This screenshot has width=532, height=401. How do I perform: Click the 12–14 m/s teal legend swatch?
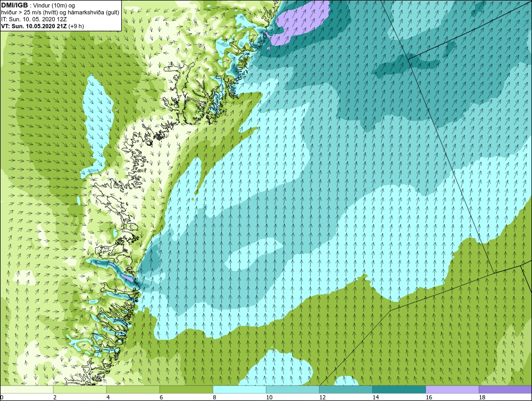click(x=346, y=390)
